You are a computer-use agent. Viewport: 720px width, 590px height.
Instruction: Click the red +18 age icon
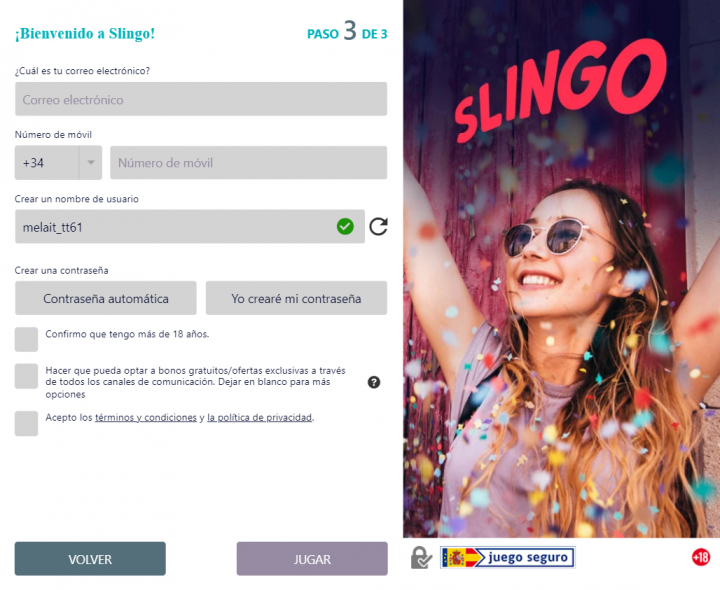[701, 557]
